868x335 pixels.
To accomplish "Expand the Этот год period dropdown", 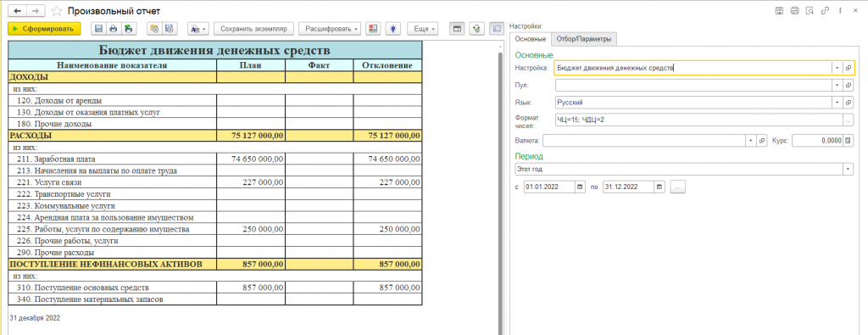I will (848, 169).
